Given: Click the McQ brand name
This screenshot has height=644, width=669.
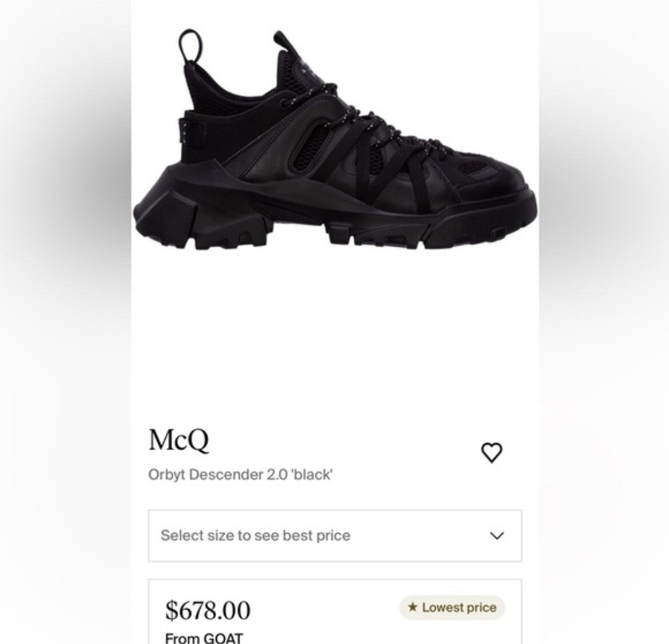Looking at the screenshot, I should tap(178, 439).
